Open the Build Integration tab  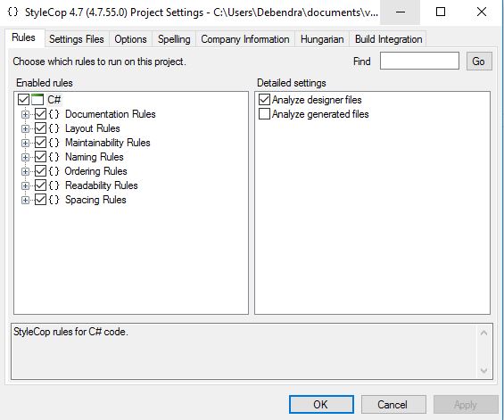tap(388, 39)
